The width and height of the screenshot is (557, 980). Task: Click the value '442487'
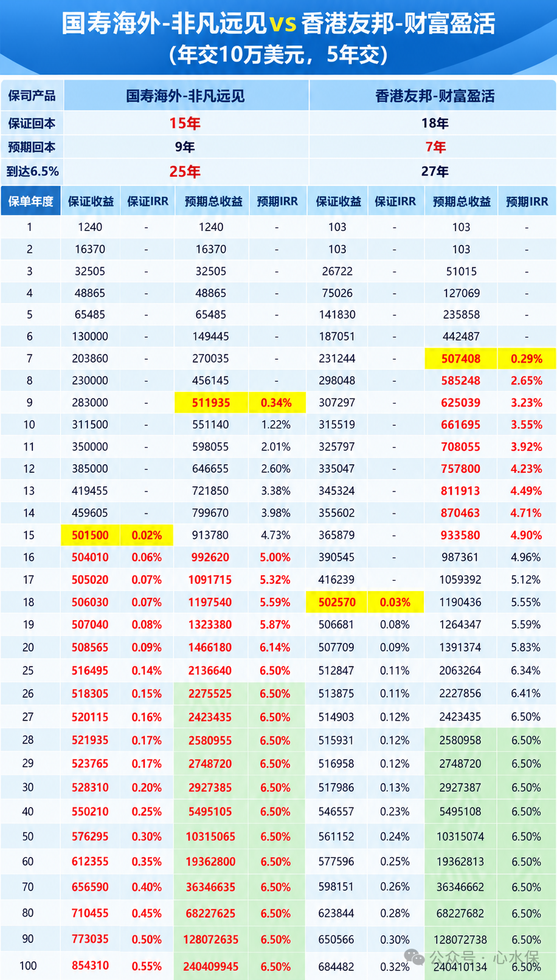point(461,336)
